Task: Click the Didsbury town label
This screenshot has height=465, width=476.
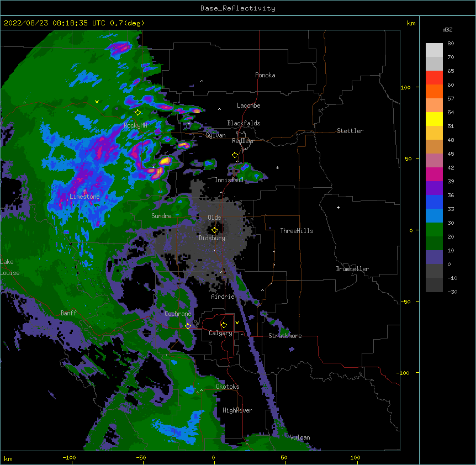Action: tap(212, 238)
